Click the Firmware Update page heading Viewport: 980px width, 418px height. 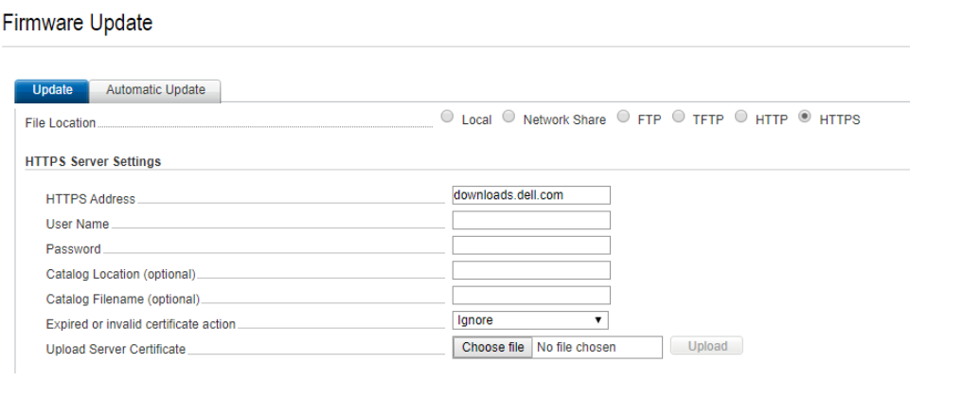point(78,23)
